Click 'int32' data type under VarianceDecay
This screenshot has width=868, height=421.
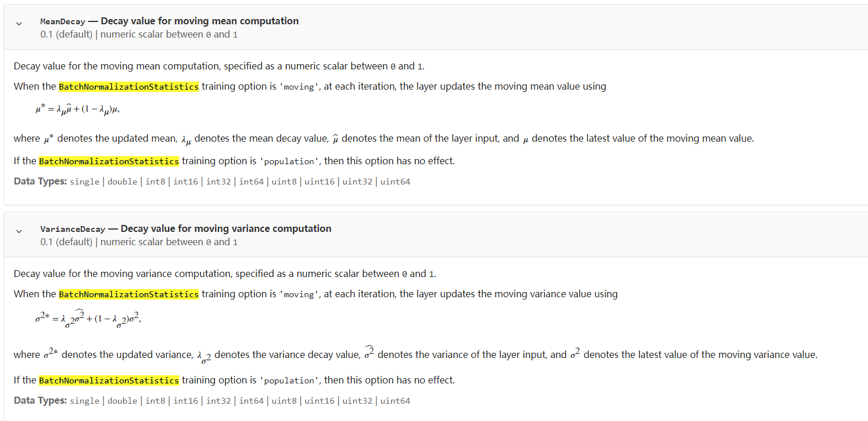tap(218, 401)
